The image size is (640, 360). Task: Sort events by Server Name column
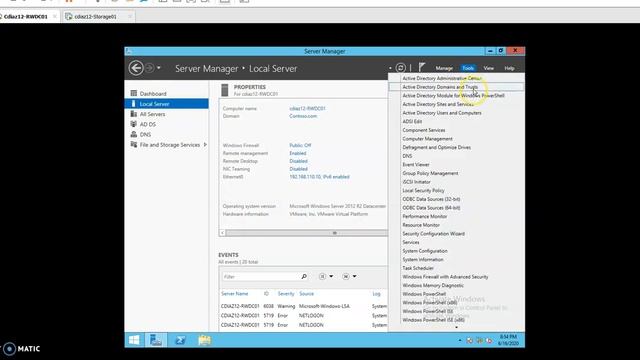[234, 293]
